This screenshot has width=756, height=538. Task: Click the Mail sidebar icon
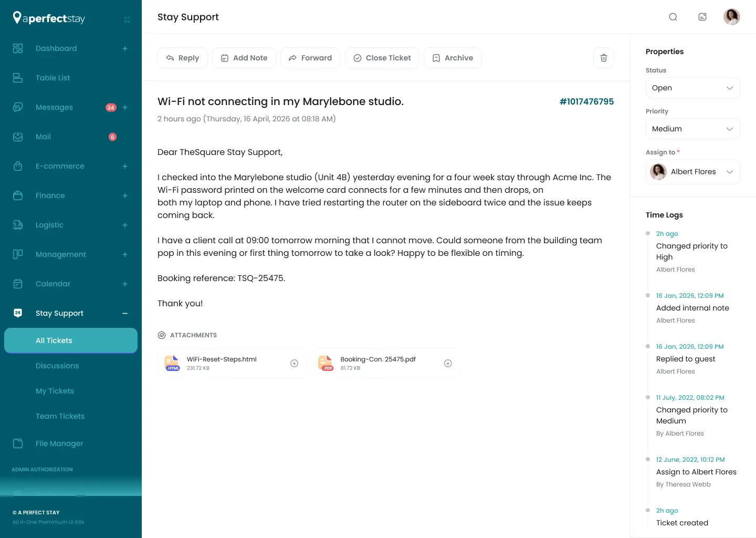coord(18,137)
